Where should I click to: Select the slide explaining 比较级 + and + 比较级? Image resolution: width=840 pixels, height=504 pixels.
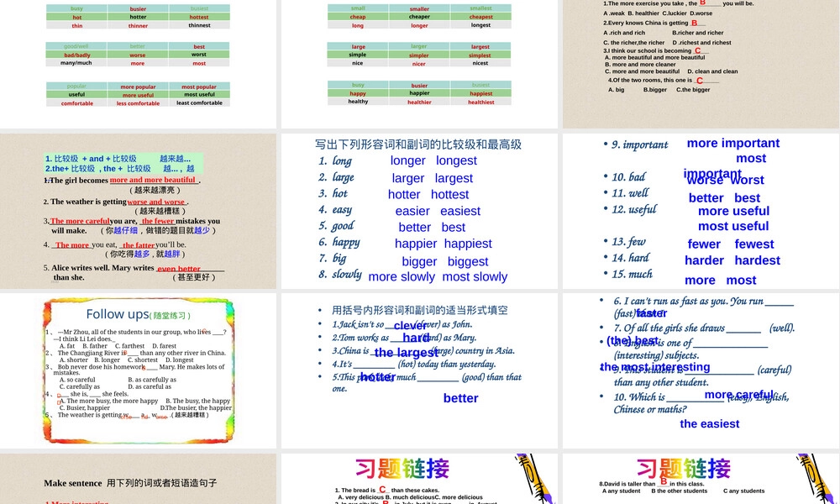pos(139,211)
